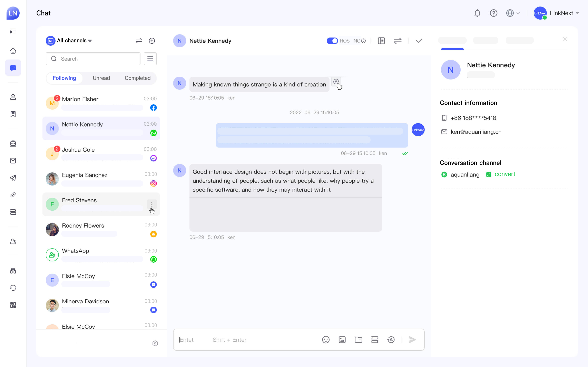Viewport: 588px width, 367px height.
Task: Switch to the Completed tab
Action: click(138, 78)
